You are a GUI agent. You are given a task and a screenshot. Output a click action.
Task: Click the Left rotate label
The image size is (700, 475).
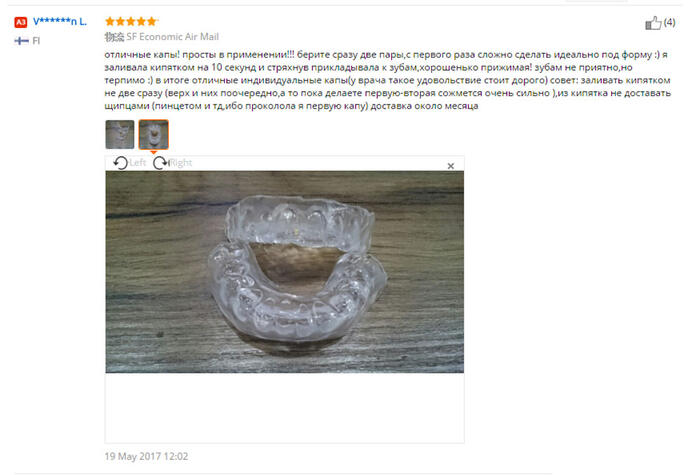(x=138, y=163)
